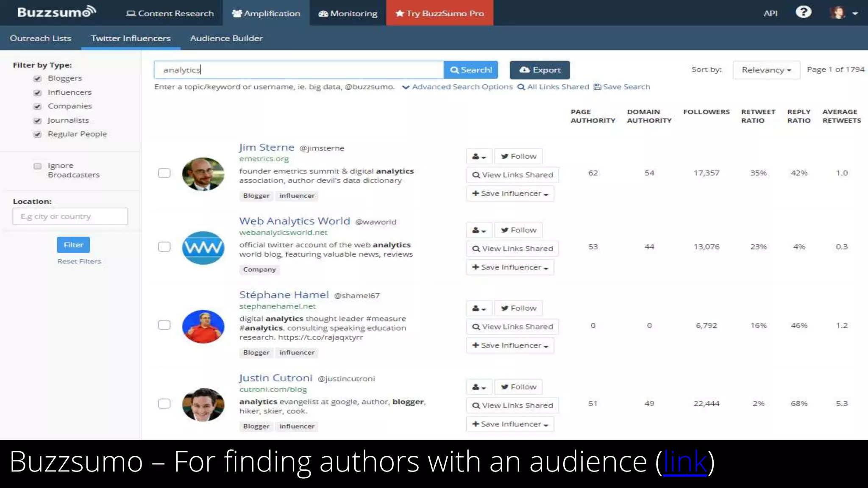Viewport: 868px width, 488px height.
Task: Open the user profile avatar menu
Action: (843, 13)
